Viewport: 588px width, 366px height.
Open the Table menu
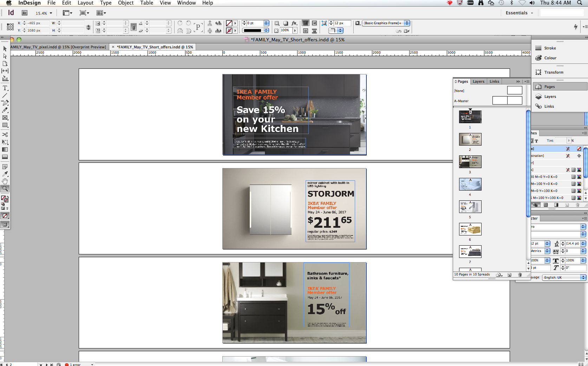[x=146, y=3]
